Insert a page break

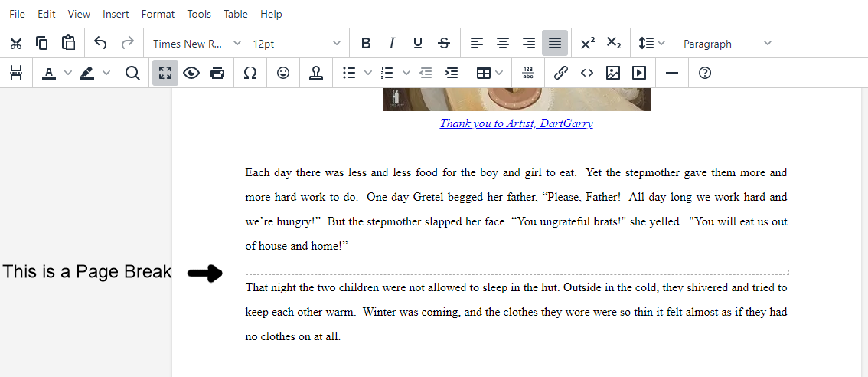point(16,73)
